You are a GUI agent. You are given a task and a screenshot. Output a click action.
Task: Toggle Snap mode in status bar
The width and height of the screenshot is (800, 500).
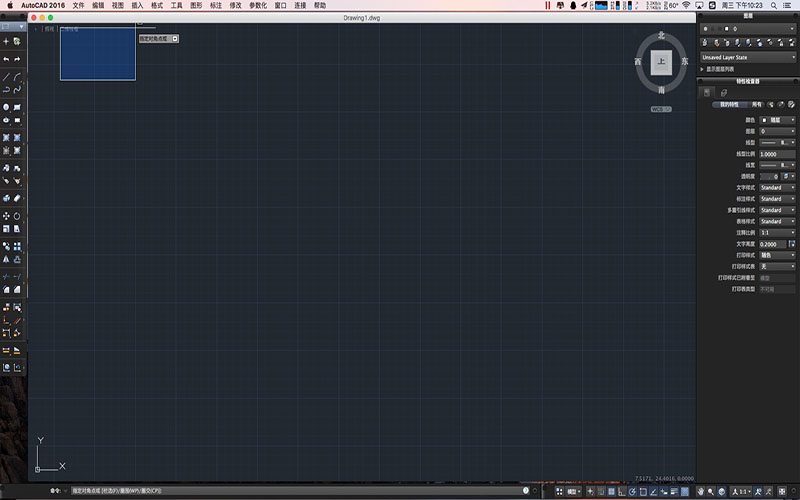tap(601, 491)
